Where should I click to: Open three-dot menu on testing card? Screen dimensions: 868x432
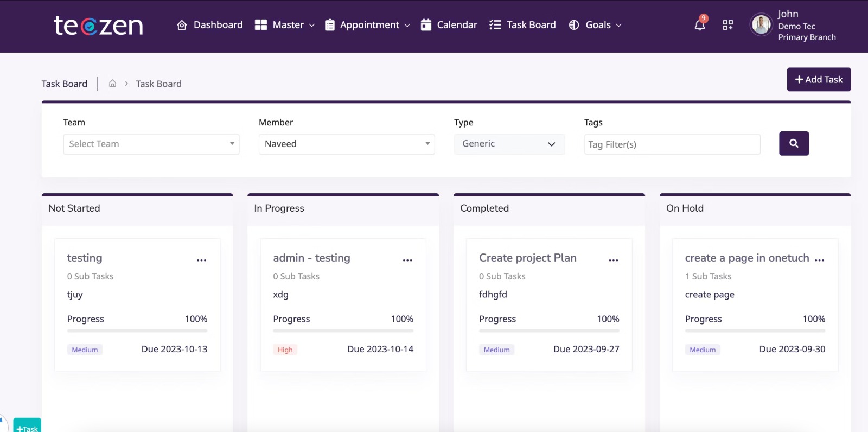[x=201, y=260]
